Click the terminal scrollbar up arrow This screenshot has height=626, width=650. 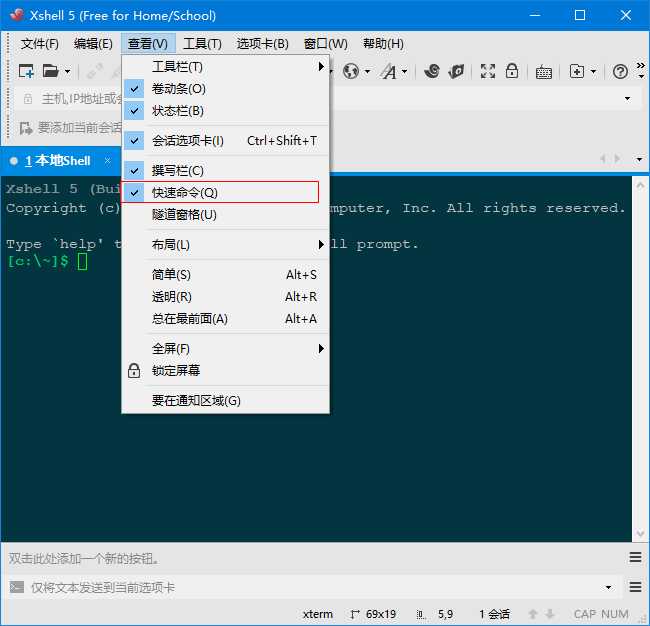point(640,184)
